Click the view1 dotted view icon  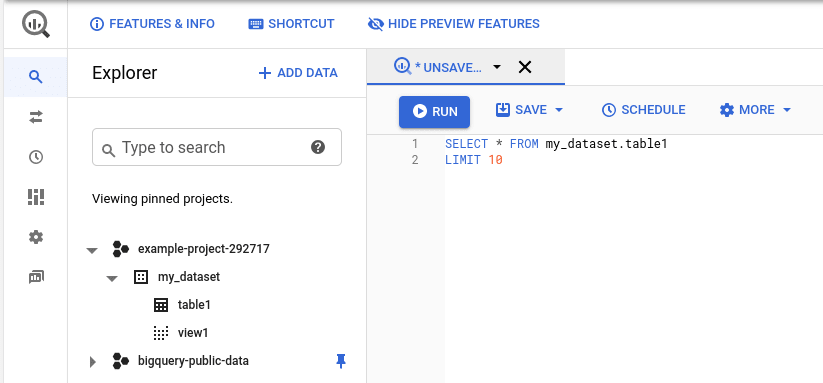[161, 333]
